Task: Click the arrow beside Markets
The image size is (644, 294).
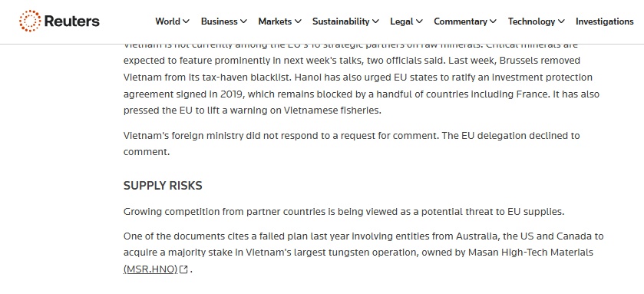Action: (x=298, y=21)
